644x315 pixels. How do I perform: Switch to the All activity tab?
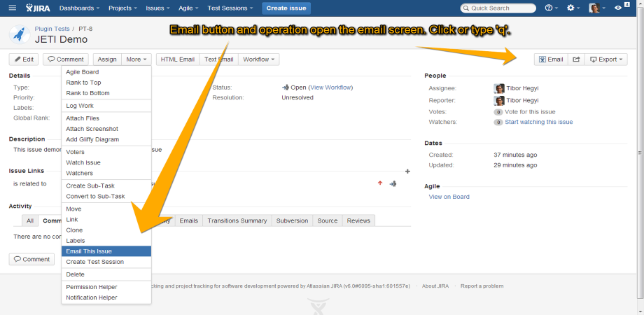[x=30, y=220]
